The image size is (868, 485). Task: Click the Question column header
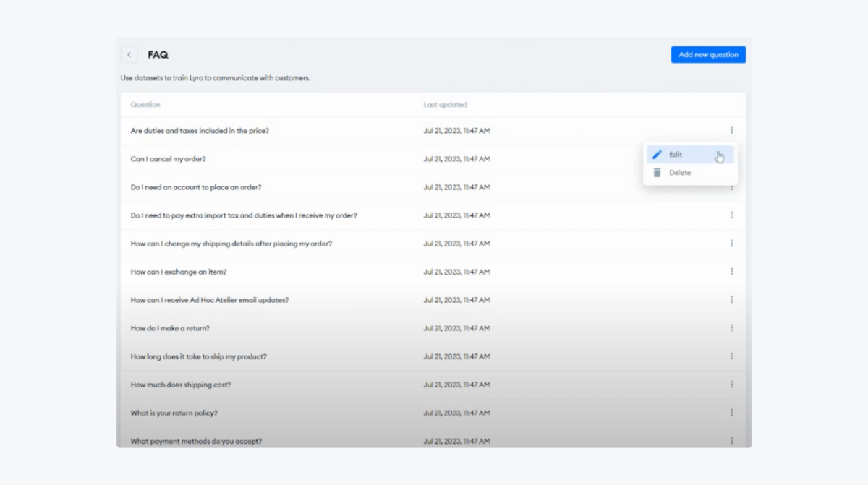pos(145,104)
